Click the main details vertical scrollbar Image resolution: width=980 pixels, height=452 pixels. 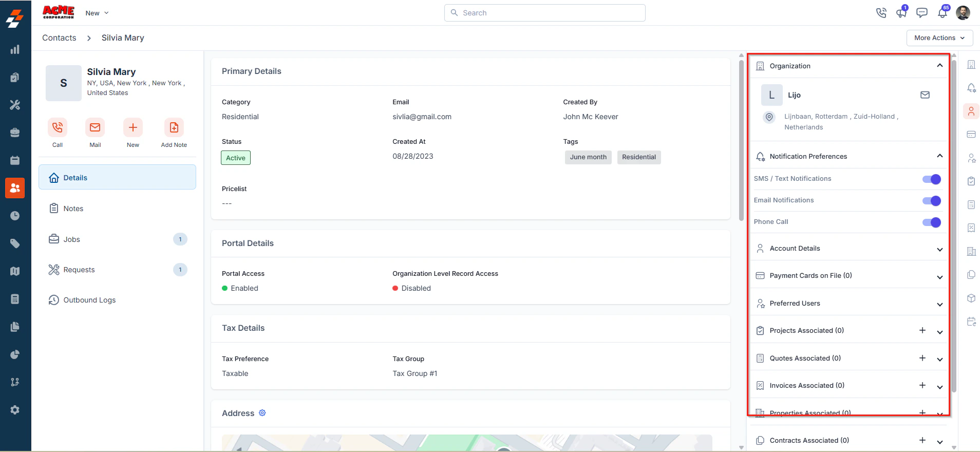point(741,140)
